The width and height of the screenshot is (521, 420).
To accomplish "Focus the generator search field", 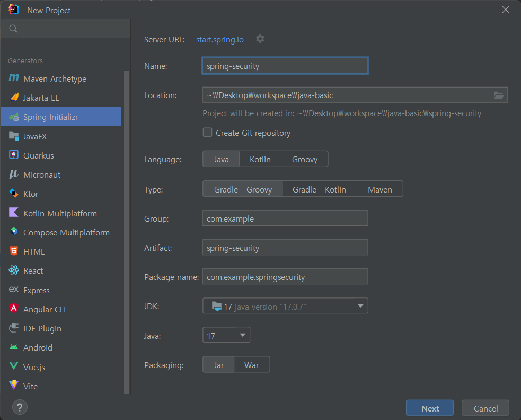I will 66,29.
